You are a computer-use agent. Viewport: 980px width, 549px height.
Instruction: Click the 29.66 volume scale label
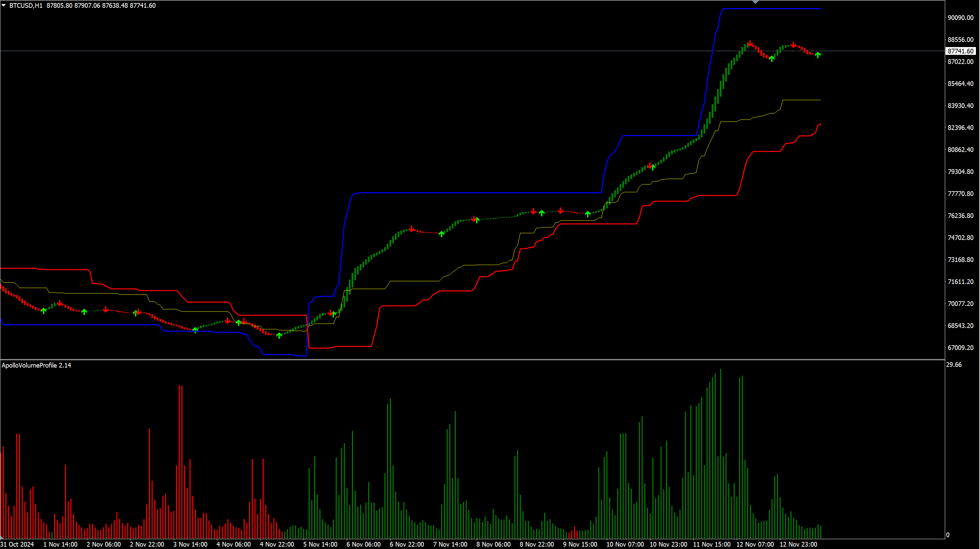pyautogui.click(x=954, y=365)
